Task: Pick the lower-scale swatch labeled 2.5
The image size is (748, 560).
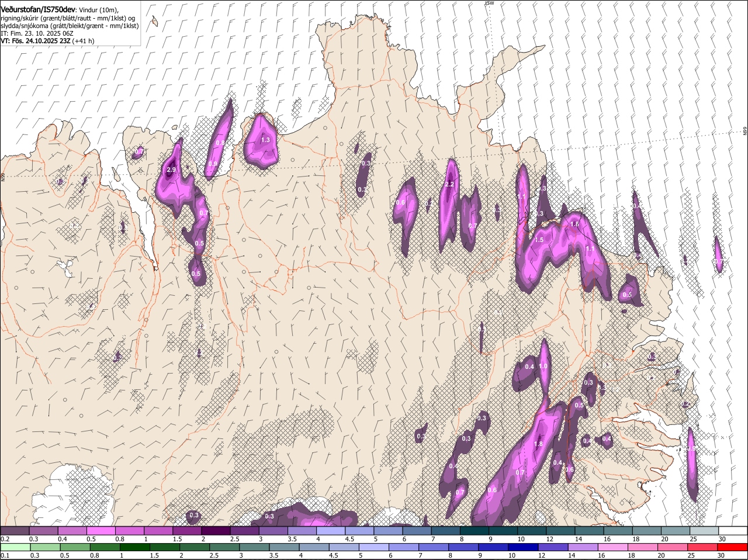Action: coord(224,547)
